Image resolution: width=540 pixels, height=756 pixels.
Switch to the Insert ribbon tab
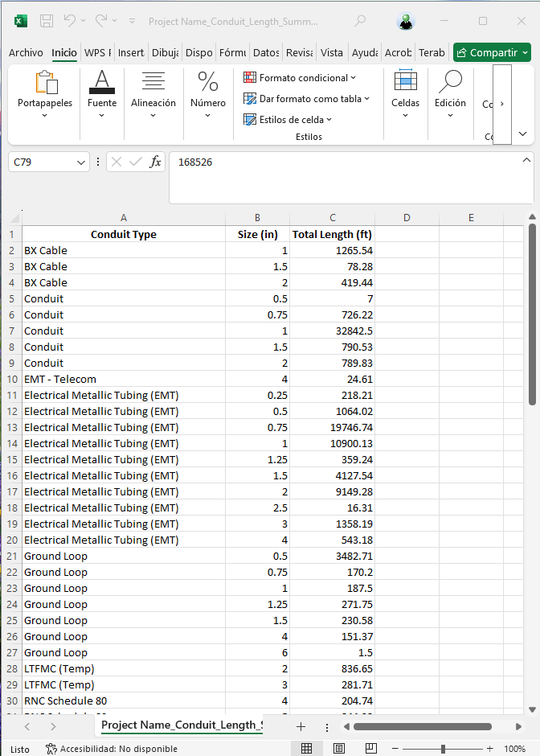coord(131,53)
